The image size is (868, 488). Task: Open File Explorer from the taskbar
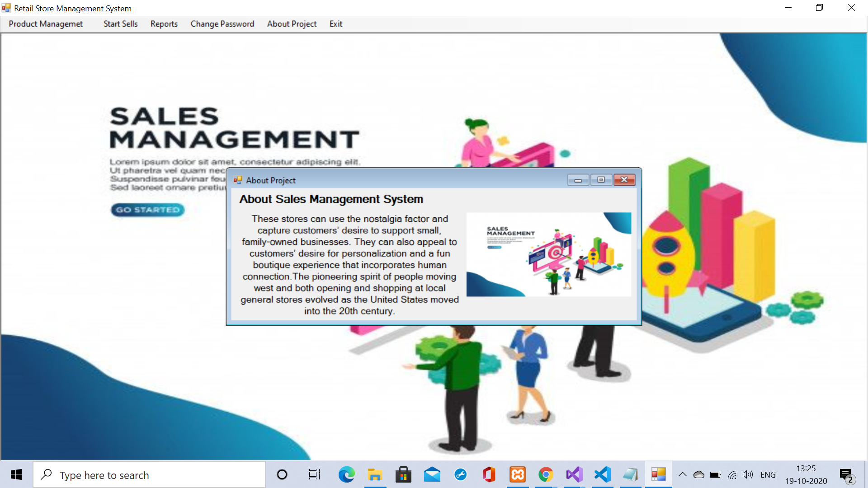point(375,474)
